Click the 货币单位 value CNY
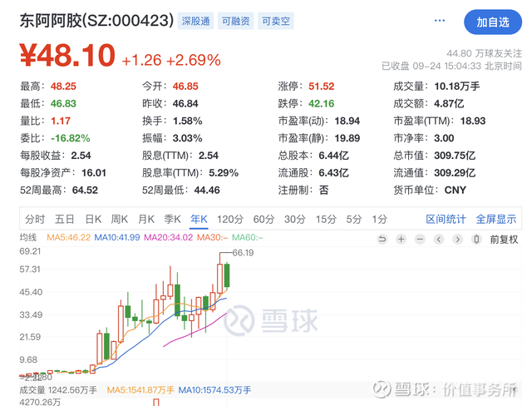 pyautogui.click(x=456, y=190)
